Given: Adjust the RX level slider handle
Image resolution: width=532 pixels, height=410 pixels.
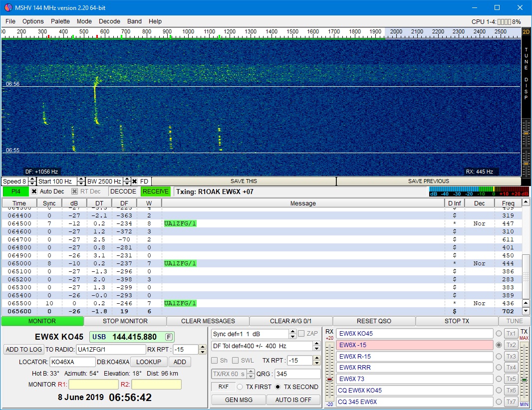Looking at the screenshot, I should [x=329, y=380].
